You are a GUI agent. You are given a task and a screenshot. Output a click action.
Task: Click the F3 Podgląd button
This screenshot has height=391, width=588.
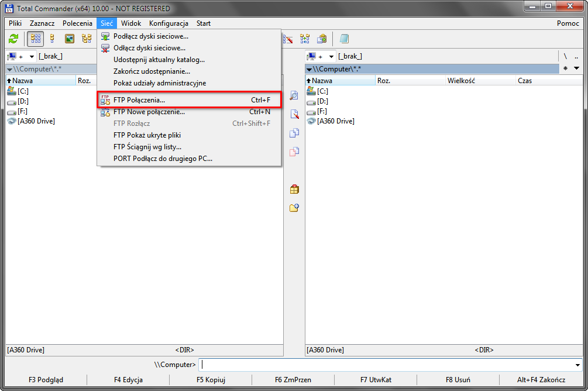coord(46,380)
